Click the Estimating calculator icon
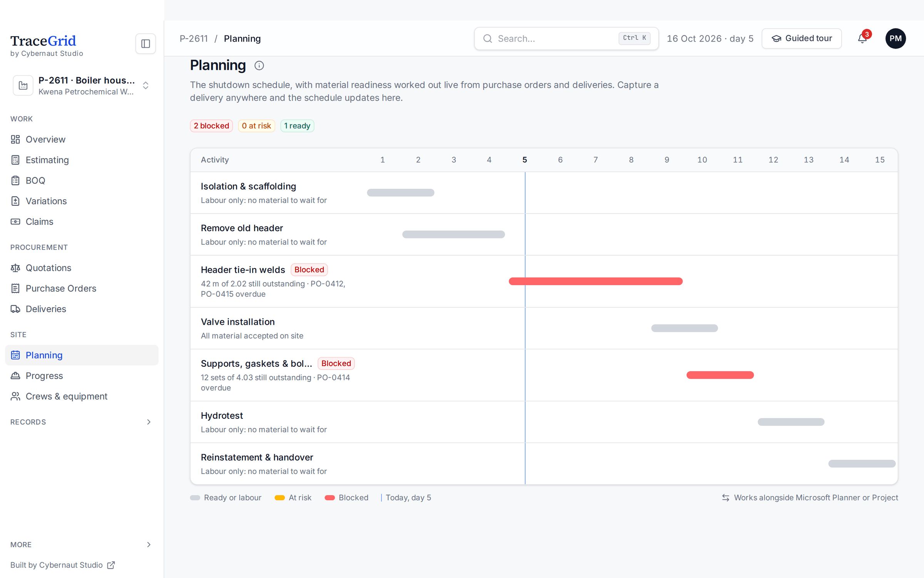This screenshot has width=924, height=578. point(15,160)
